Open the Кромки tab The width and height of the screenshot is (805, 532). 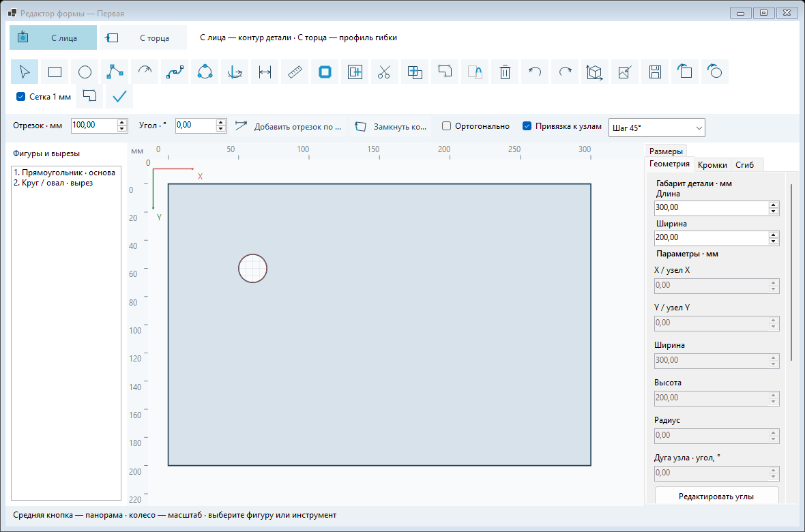(713, 165)
